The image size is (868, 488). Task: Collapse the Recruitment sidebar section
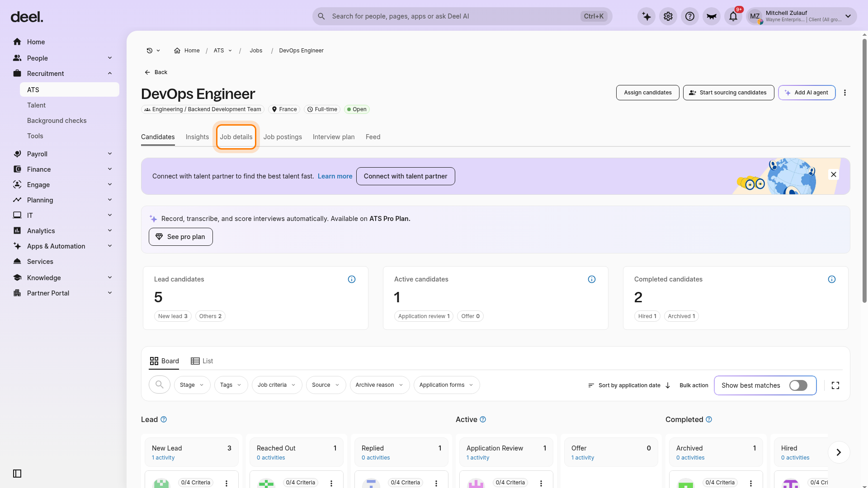point(63,74)
